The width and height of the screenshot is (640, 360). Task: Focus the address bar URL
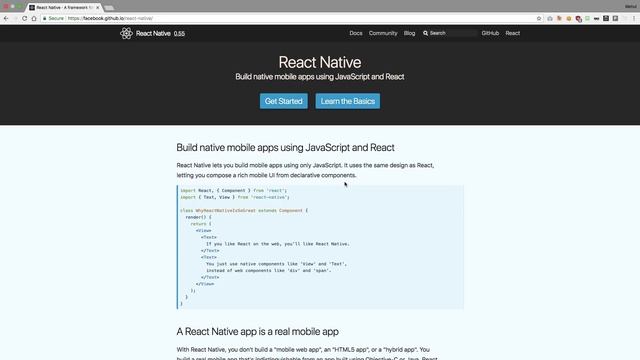(110, 18)
